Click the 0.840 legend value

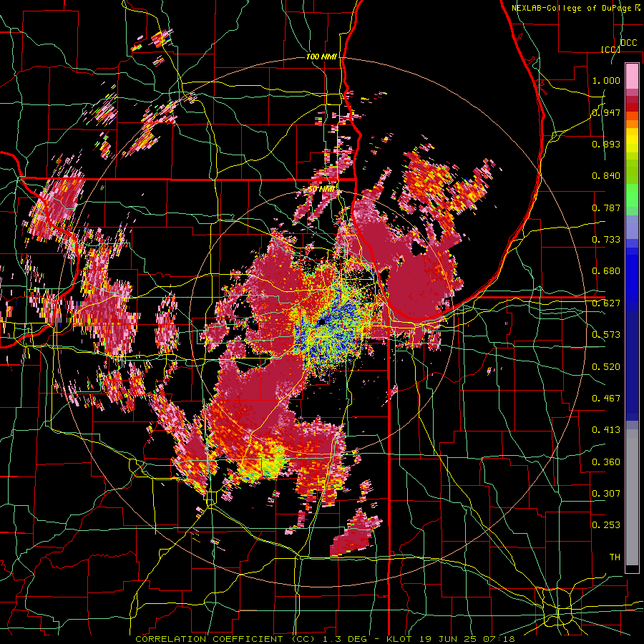606,176
